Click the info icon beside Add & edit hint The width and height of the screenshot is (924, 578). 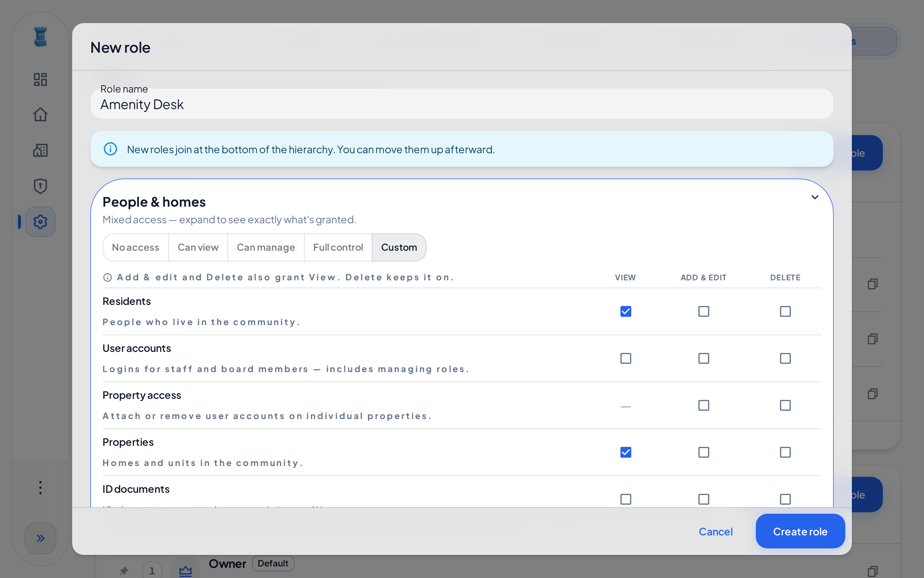coord(108,277)
